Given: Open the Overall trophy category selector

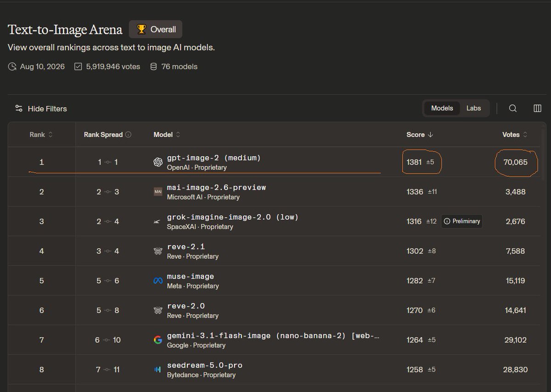Looking at the screenshot, I should 156,29.
